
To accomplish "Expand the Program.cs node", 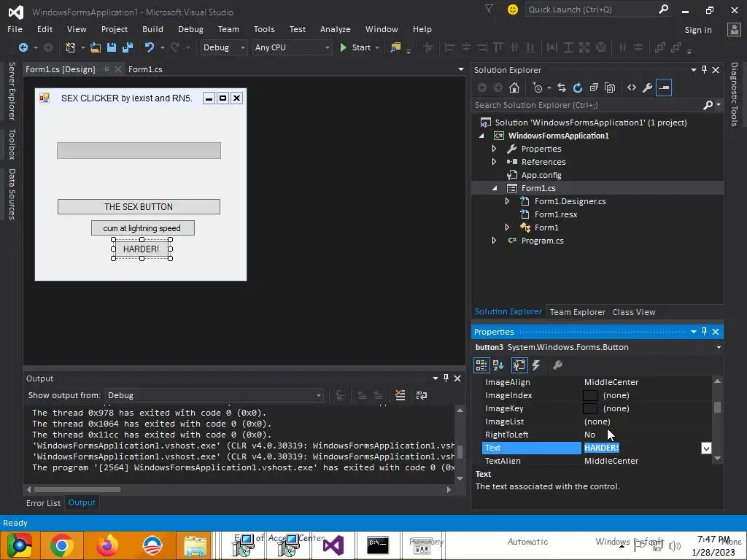I will click(494, 241).
